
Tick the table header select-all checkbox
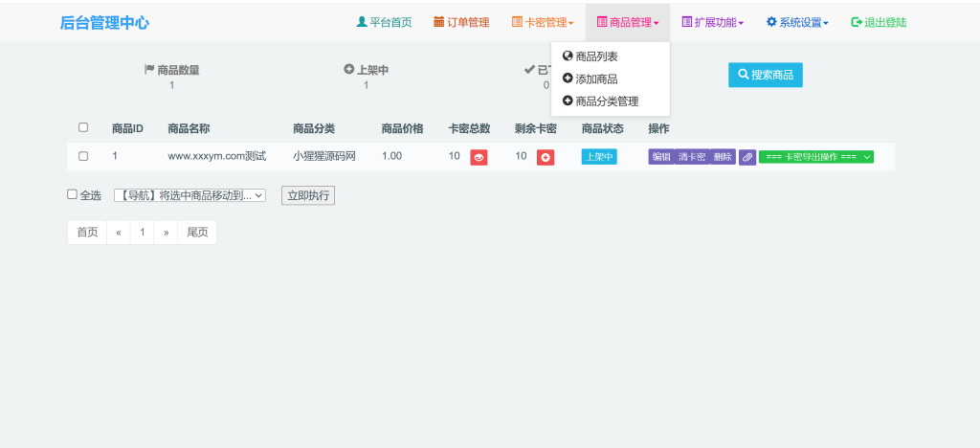(x=83, y=127)
